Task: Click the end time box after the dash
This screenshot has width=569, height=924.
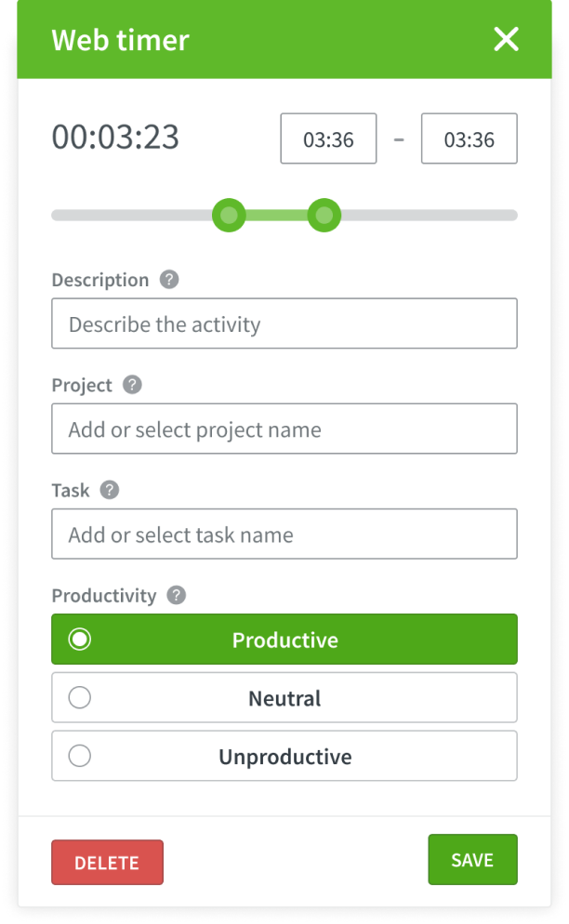Action: [x=469, y=138]
